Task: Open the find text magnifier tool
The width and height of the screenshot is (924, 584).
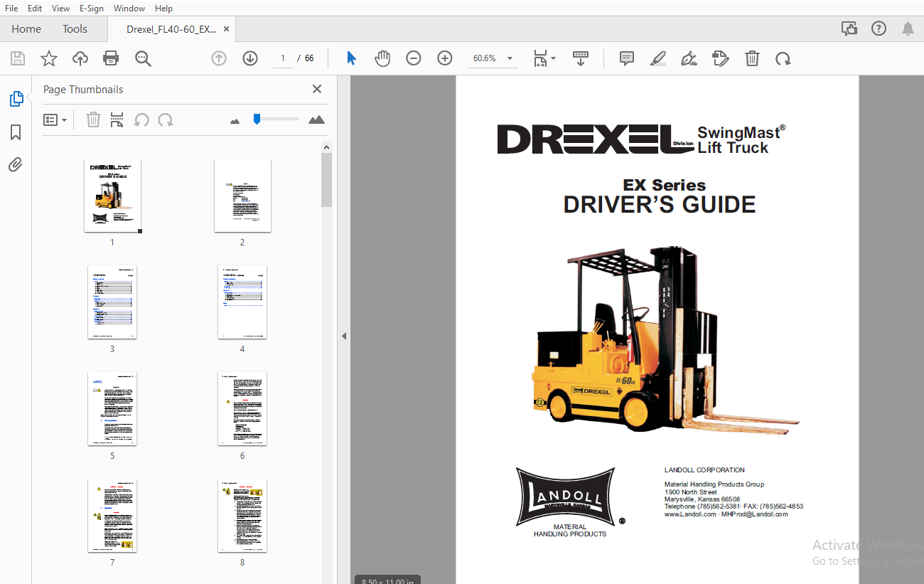Action: tap(143, 58)
